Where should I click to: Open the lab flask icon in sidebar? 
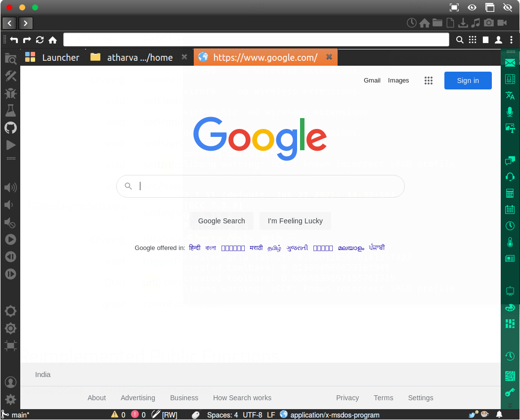coord(10,110)
